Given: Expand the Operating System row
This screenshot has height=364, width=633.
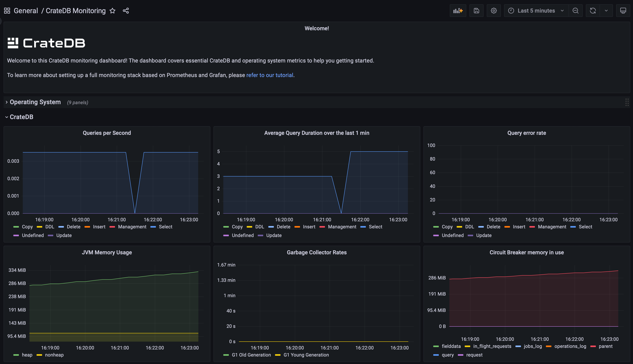Looking at the screenshot, I should tap(35, 102).
